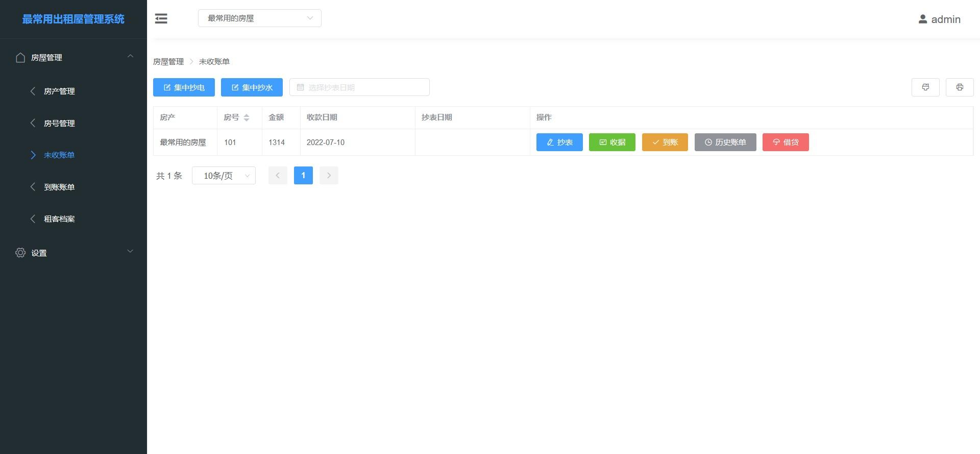Screen dimensions: 980x454
Task: Click the 共 1 条 total count text
Action: pos(169,176)
